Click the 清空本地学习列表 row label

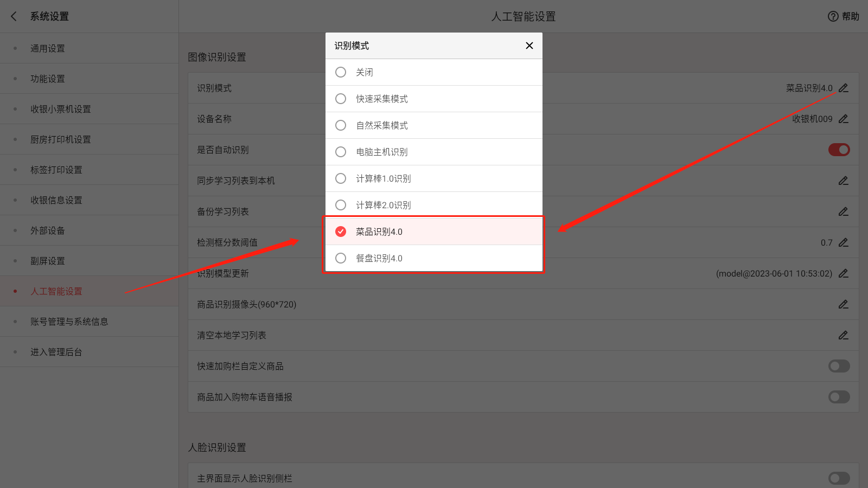point(232,335)
